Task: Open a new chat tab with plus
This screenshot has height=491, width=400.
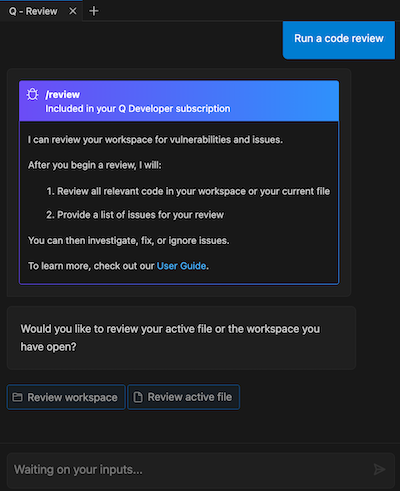Action: pos(94,11)
